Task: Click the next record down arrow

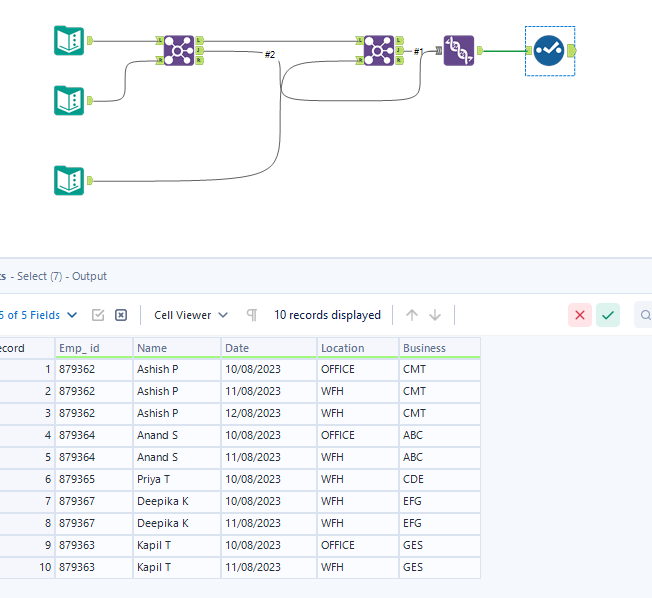Action: 435,315
